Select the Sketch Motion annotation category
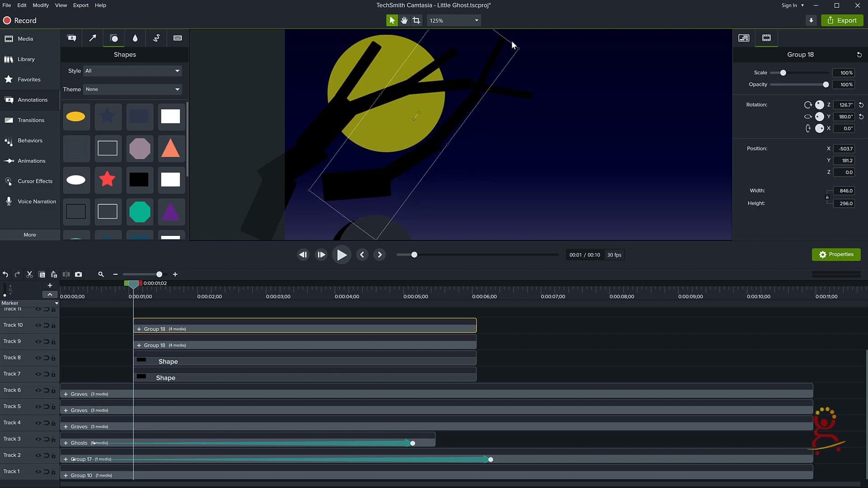Screen dimensions: 868x488 156,38
